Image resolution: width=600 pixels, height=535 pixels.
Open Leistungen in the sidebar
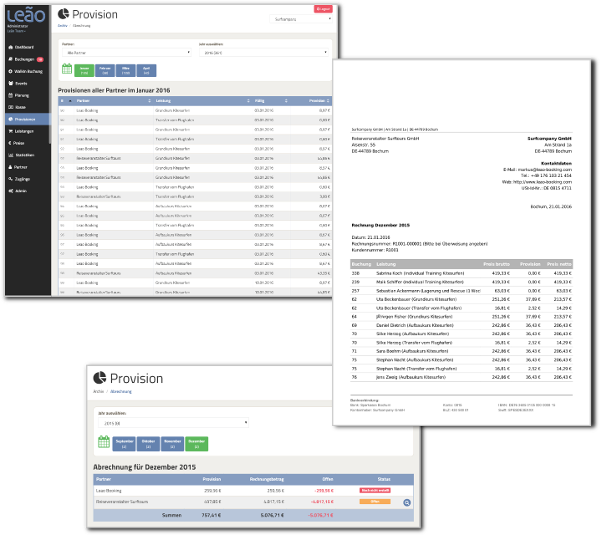[x=26, y=130]
